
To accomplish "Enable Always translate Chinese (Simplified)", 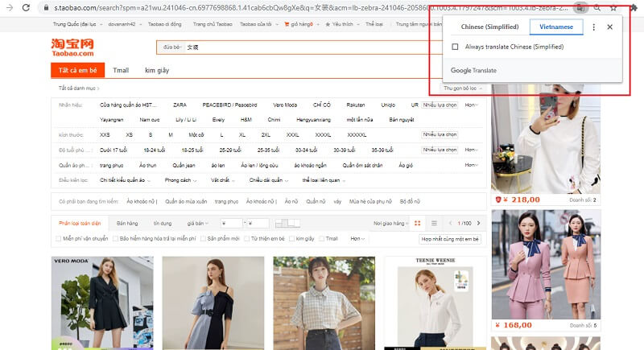I will pyautogui.click(x=455, y=47).
